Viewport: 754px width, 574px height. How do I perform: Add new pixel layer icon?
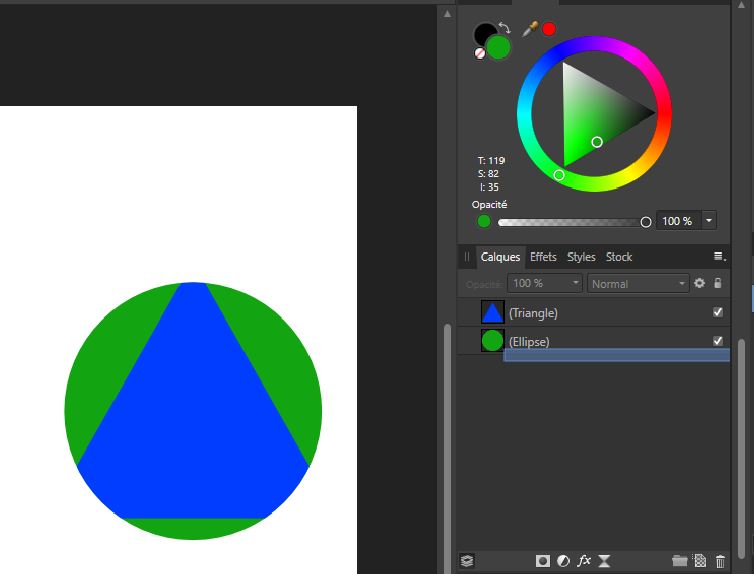coord(700,561)
